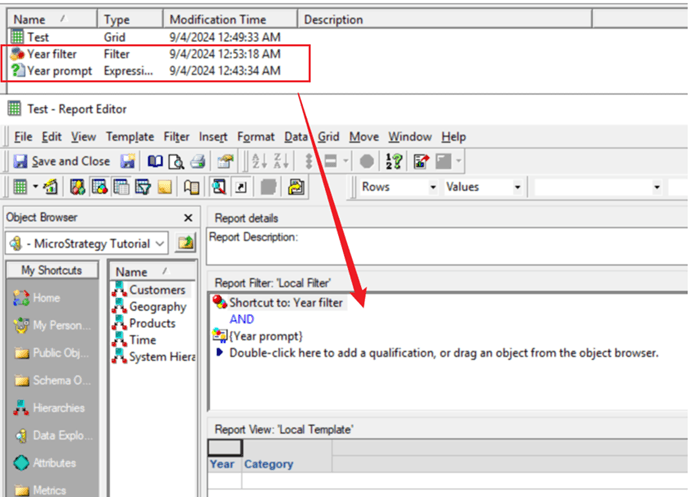Open the Values dropdown in the toolbar
Viewport: 690px width, 497px height.
click(517, 187)
